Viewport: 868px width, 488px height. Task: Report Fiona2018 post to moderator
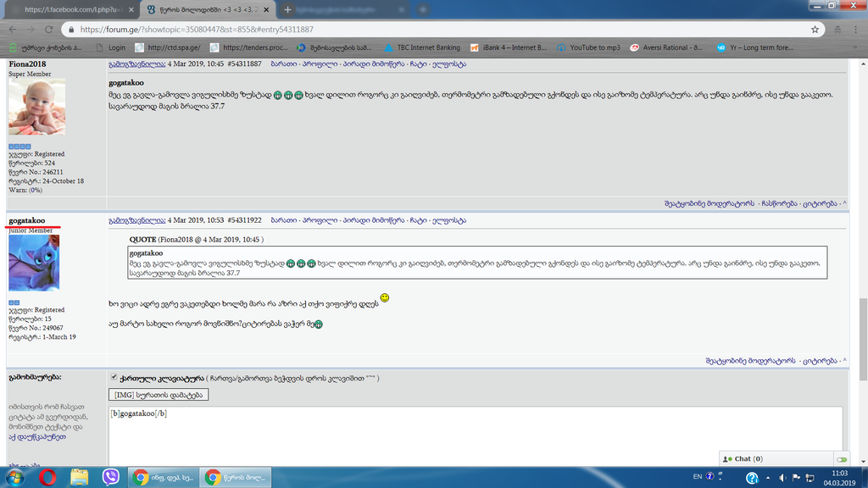point(709,203)
